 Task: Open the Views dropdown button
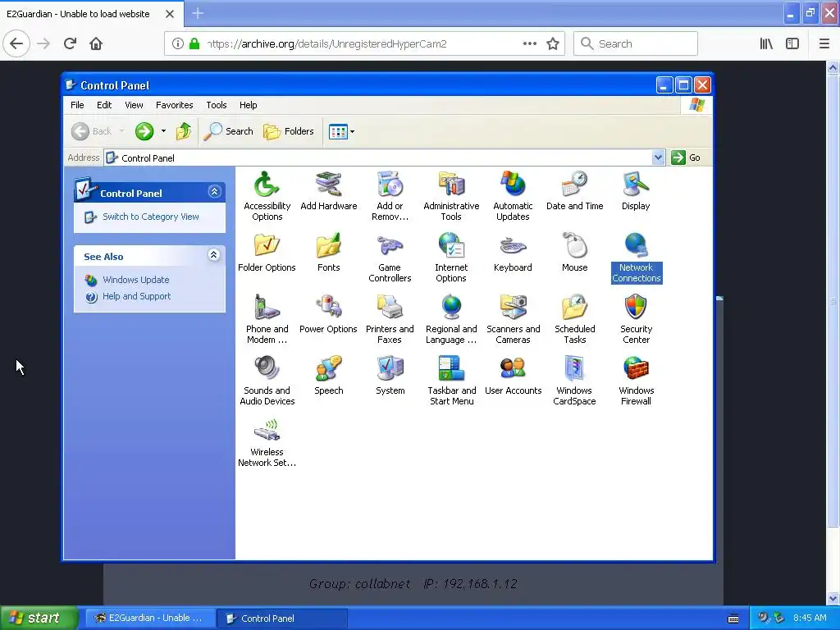[x=341, y=131]
